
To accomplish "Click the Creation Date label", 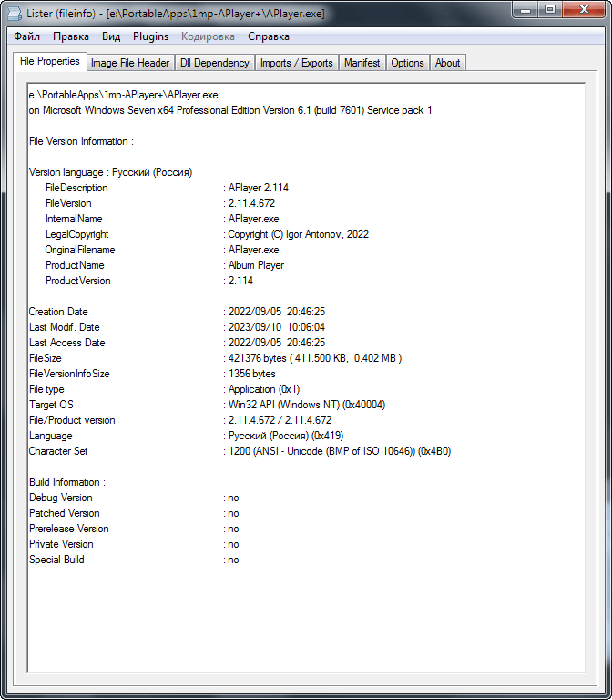I will coord(58,312).
